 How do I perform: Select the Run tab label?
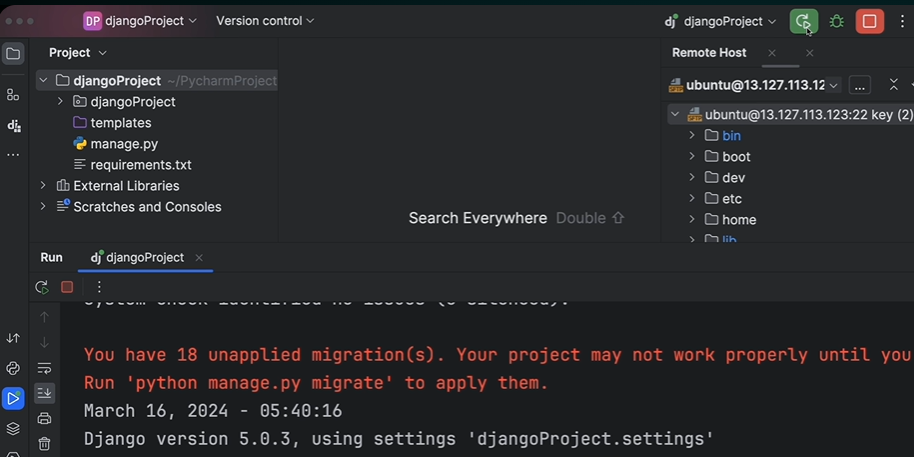point(51,258)
